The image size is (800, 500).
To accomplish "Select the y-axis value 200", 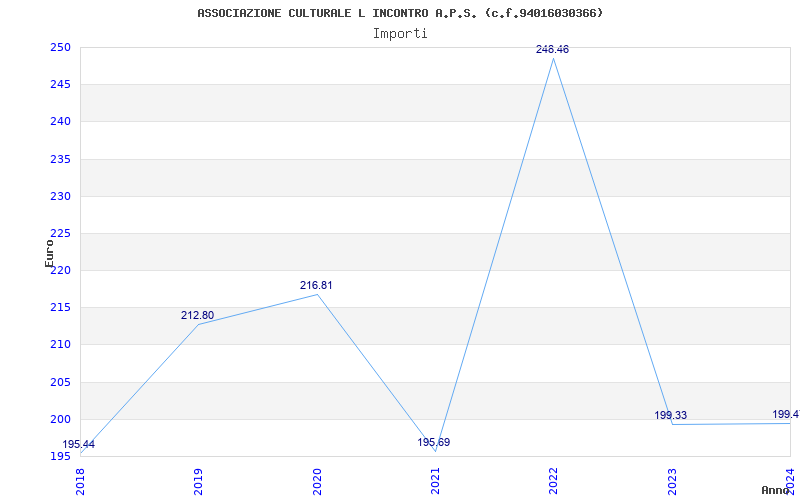I will [60, 419].
